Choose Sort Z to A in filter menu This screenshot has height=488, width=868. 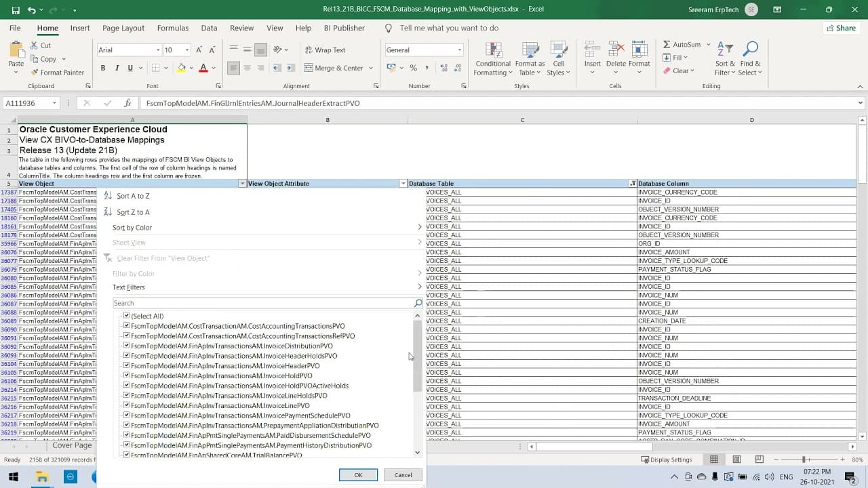[x=133, y=212]
